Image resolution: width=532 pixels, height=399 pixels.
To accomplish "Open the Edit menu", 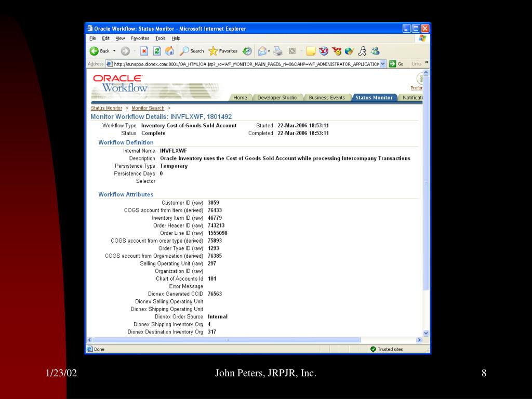I will [106, 38].
